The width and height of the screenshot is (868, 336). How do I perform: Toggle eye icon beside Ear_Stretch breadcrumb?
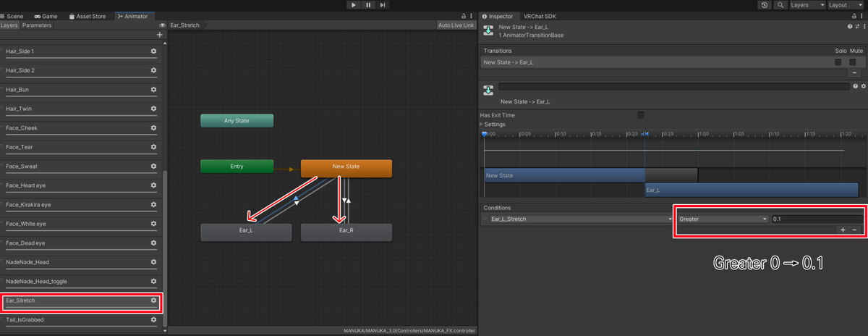[163, 25]
